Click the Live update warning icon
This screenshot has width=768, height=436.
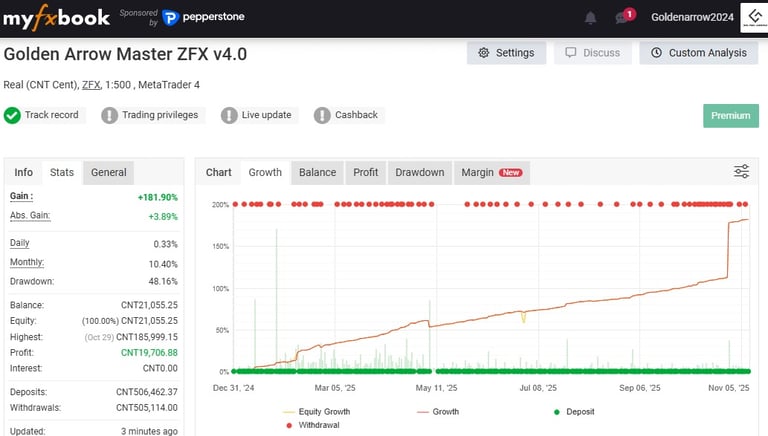(x=229, y=116)
